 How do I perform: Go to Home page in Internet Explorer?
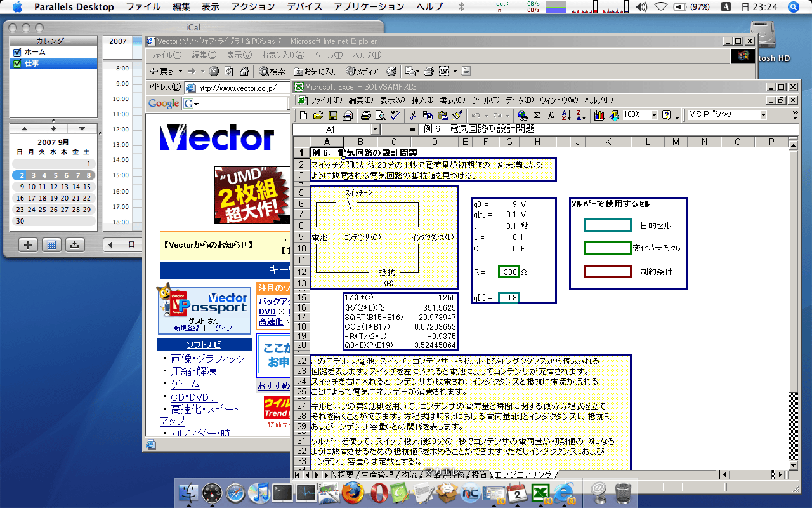pos(243,72)
